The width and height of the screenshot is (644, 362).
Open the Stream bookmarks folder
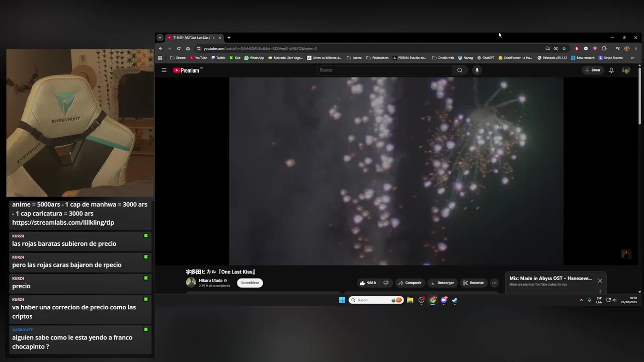178,58
